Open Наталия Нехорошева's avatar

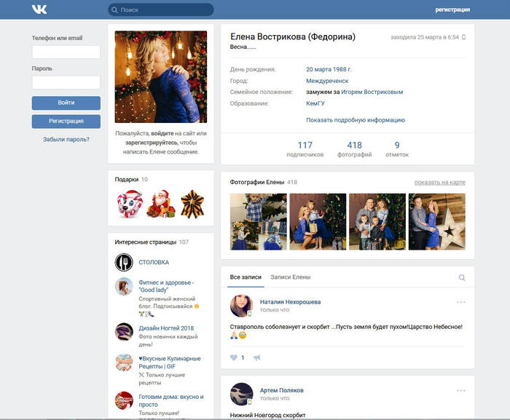(x=241, y=306)
